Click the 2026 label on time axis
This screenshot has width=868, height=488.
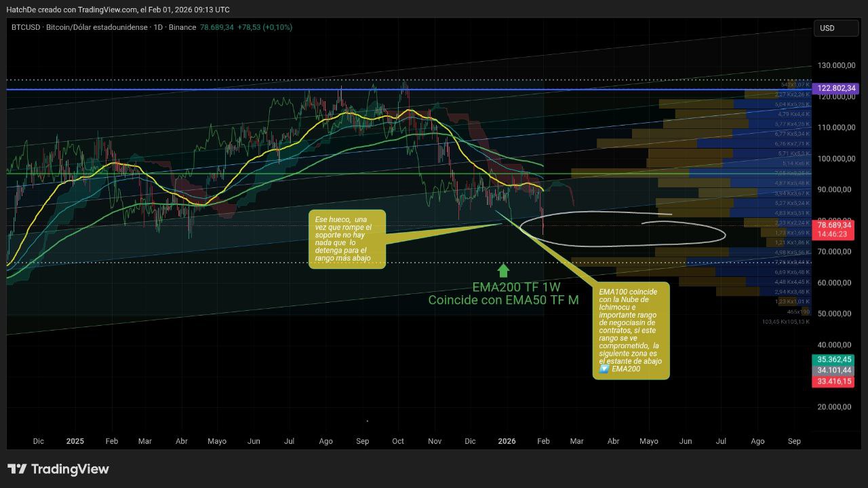[x=507, y=441]
